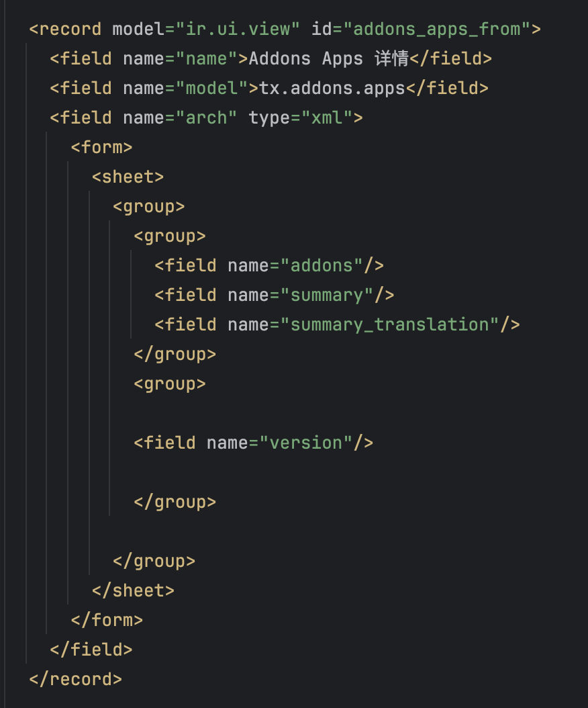The height and width of the screenshot is (708, 588).
Task: Click the "arch" name attribute value
Action: point(206,118)
